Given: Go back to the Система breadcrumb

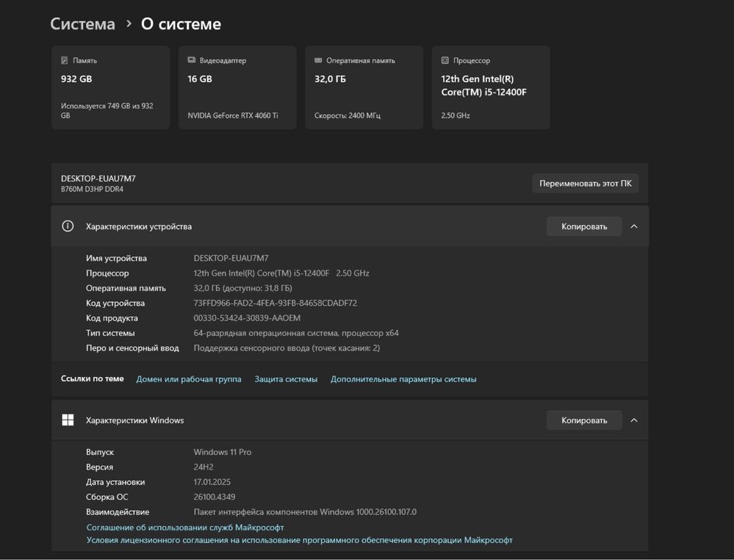Looking at the screenshot, I should click(x=82, y=24).
